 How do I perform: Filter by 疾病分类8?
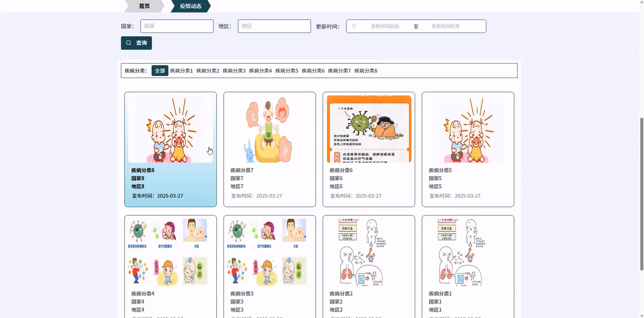(366, 71)
